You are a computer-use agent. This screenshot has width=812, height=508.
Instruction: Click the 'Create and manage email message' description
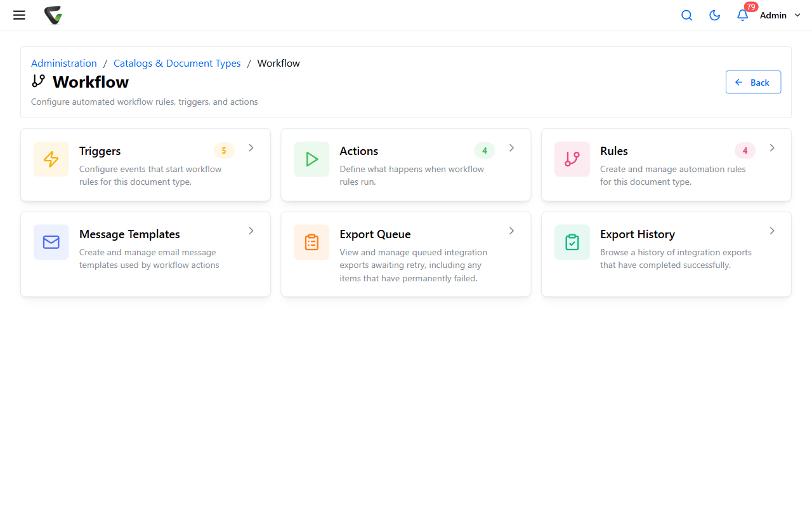149,258
